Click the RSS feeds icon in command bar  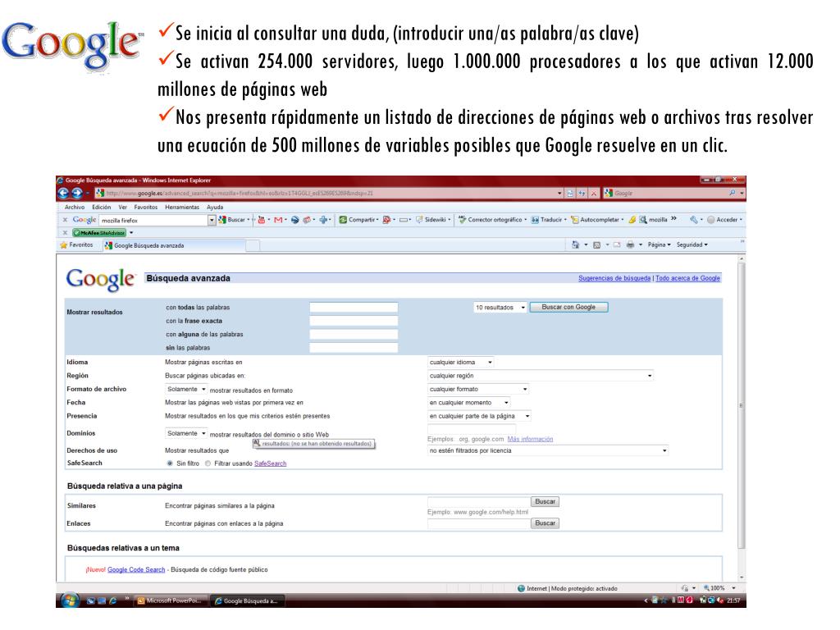pos(596,244)
